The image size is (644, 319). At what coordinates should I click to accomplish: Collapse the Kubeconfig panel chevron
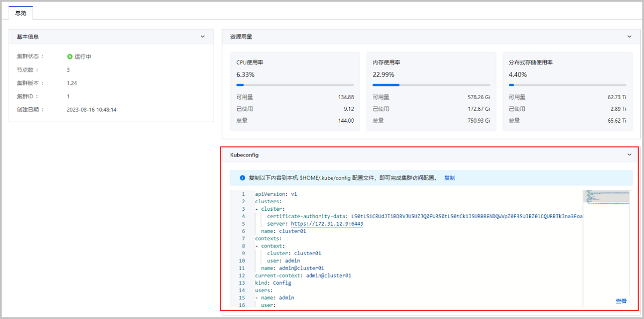(630, 154)
